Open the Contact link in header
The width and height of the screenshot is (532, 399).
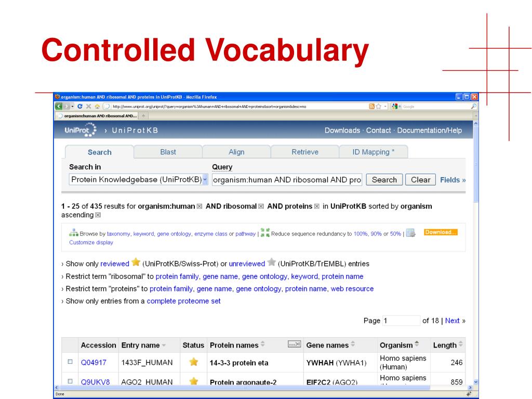pyautogui.click(x=378, y=130)
